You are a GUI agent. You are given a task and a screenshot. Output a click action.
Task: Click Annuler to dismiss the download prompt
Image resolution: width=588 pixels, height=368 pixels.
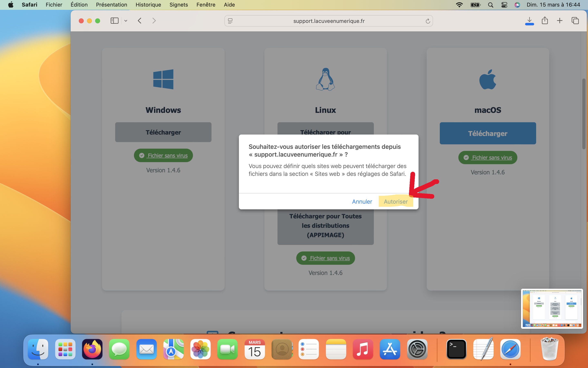pos(362,202)
